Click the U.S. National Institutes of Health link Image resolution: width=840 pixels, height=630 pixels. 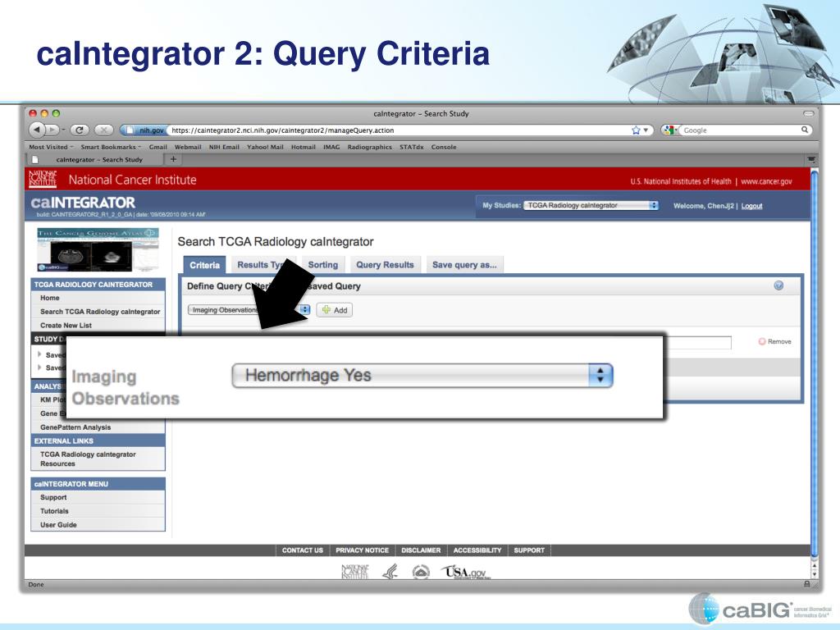[x=680, y=181]
